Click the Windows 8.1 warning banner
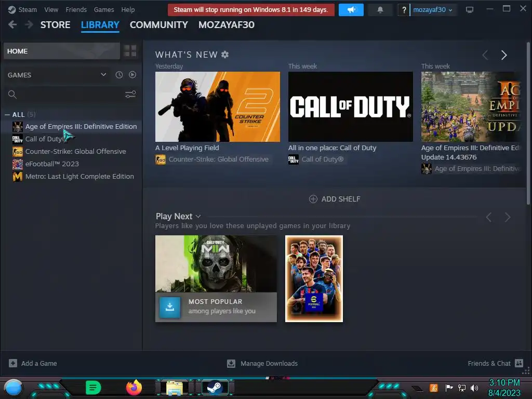The height and width of the screenshot is (399, 532). tap(251, 10)
